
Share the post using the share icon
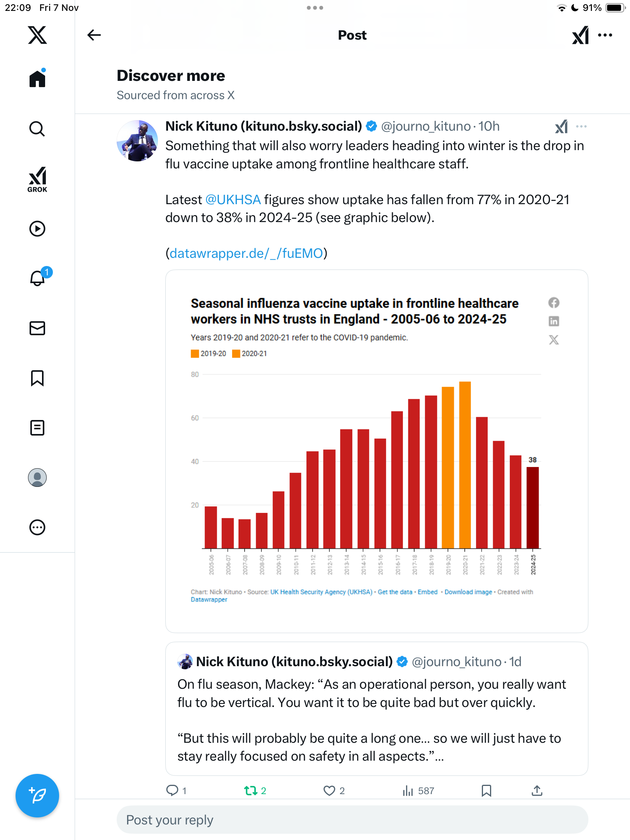pos(537,791)
